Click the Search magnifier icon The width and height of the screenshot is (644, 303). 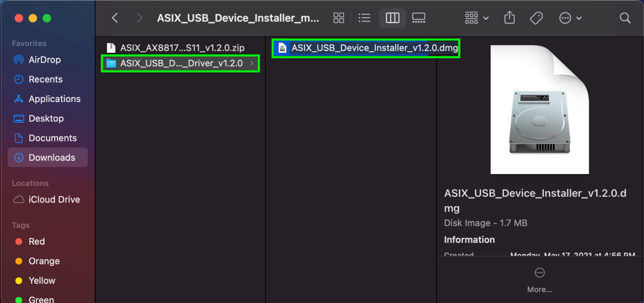[x=625, y=18]
